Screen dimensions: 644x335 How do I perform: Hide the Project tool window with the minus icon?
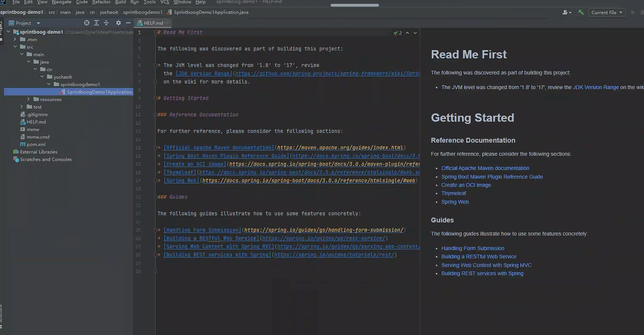click(x=128, y=23)
